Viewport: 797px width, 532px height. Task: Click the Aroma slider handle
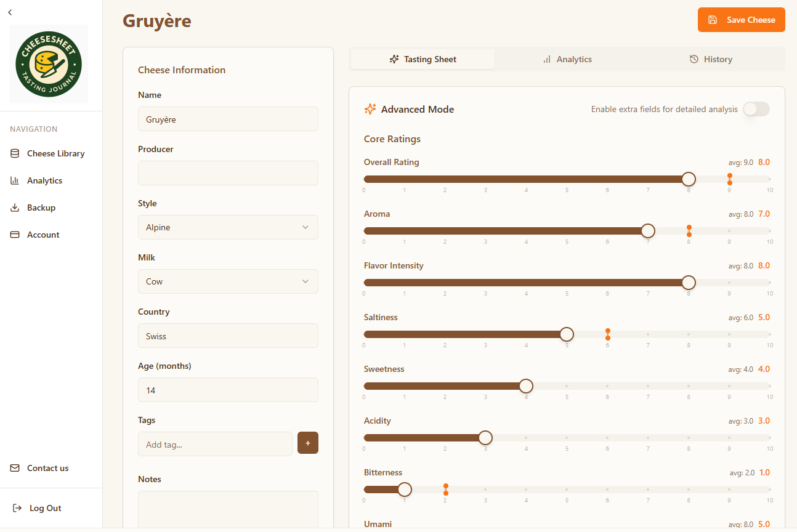(648, 231)
